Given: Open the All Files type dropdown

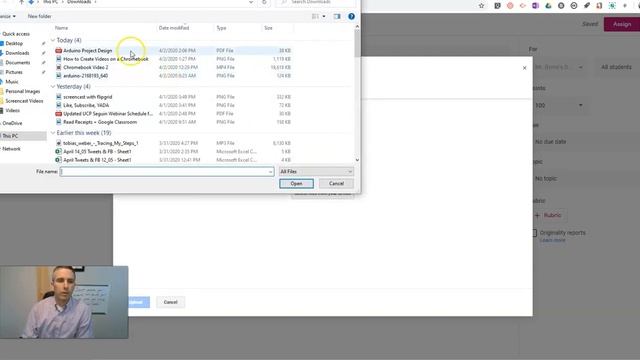Looking at the screenshot, I should tap(316, 171).
